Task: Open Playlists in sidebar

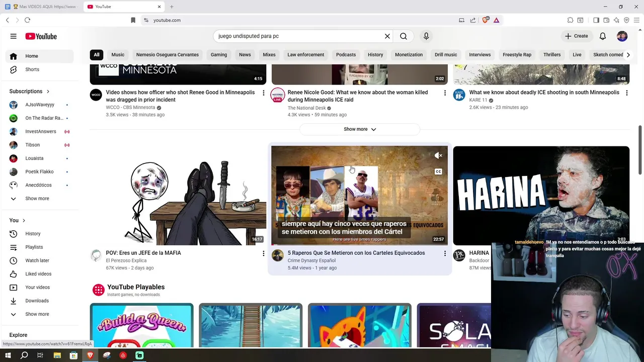Action: click(x=39, y=247)
